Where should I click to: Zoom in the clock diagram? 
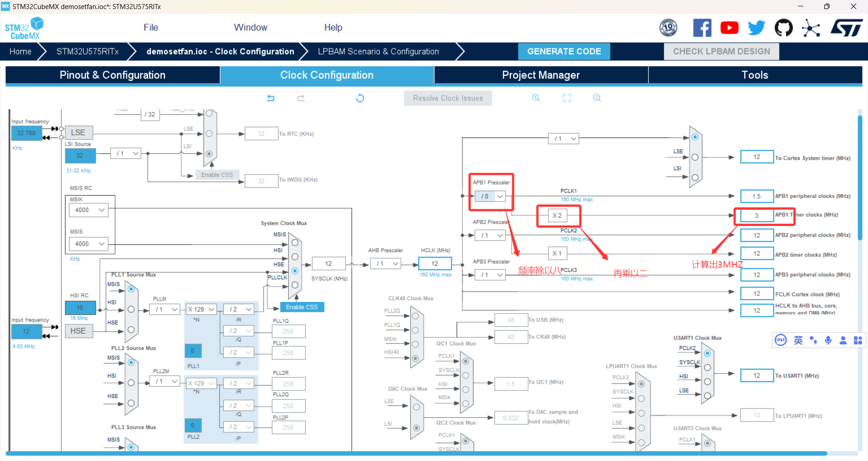coord(536,98)
